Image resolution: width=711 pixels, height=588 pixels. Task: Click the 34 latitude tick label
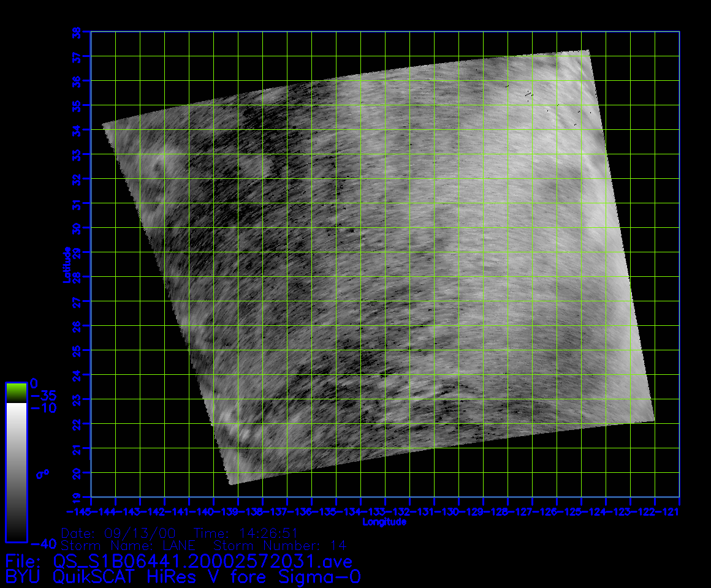77,130
